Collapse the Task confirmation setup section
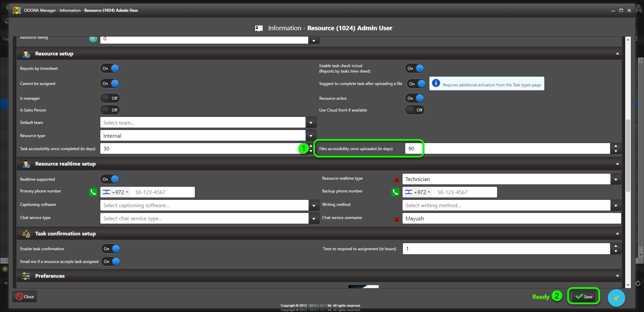Screen dimensions: 644x312 617,234
